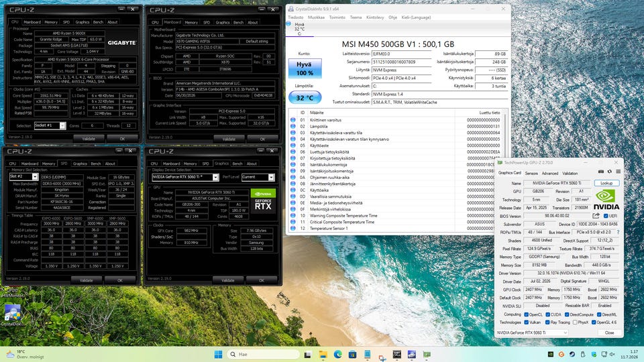Open the taskbar weather widget
Viewport: 644px width, 362px height.
pos(25,354)
